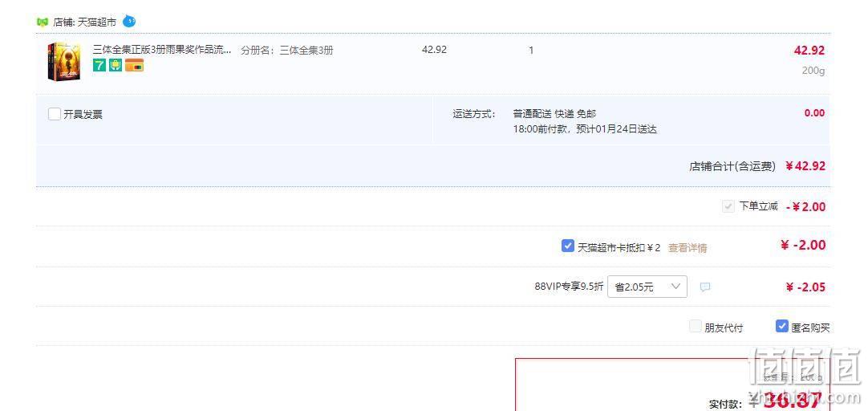Click the shipping fee 0.00 value
This screenshot has height=411, width=868.
(814, 113)
